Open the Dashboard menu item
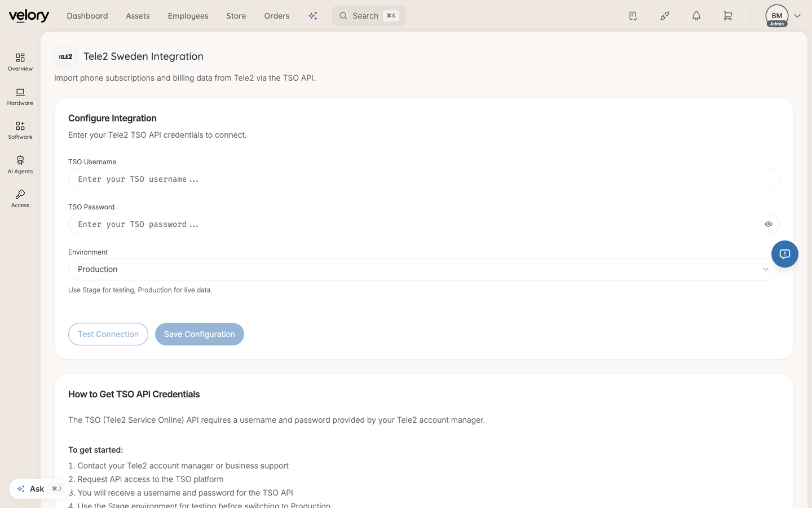The image size is (812, 508). pos(87,16)
